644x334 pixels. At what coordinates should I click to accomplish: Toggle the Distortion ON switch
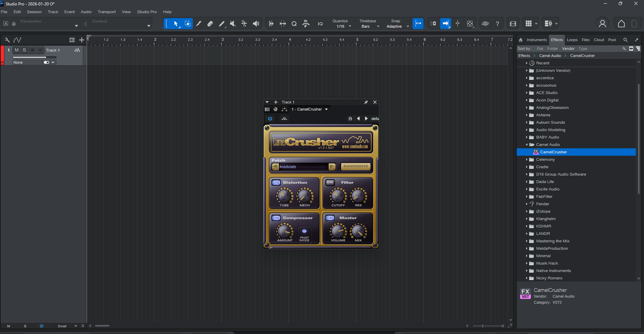(276, 183)
